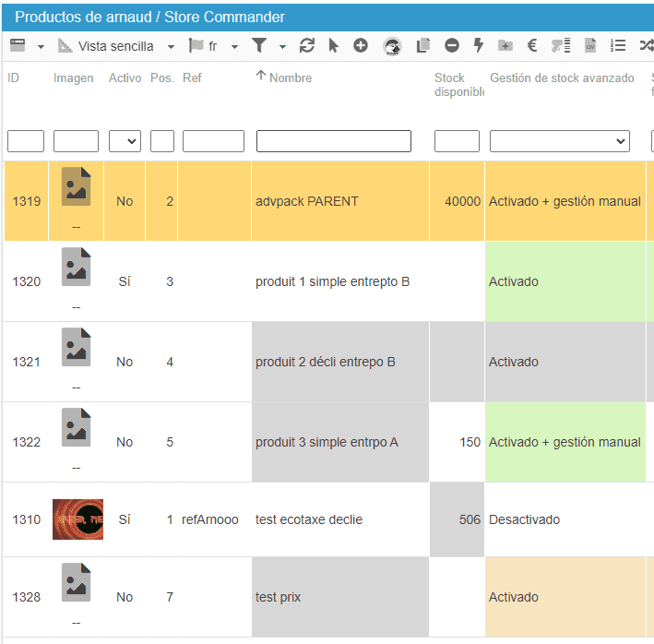This screenshot has height=644, width=654.
Task: Click the test ecotaxe declie product thumbnail
Action: point(77,519)
